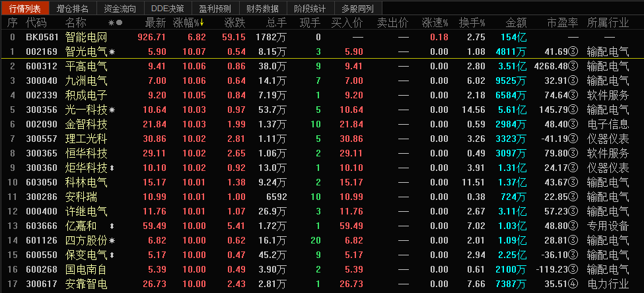Click the diamond marker beside 炬华科技
644x293 pixels.
(x=112, y=168)
